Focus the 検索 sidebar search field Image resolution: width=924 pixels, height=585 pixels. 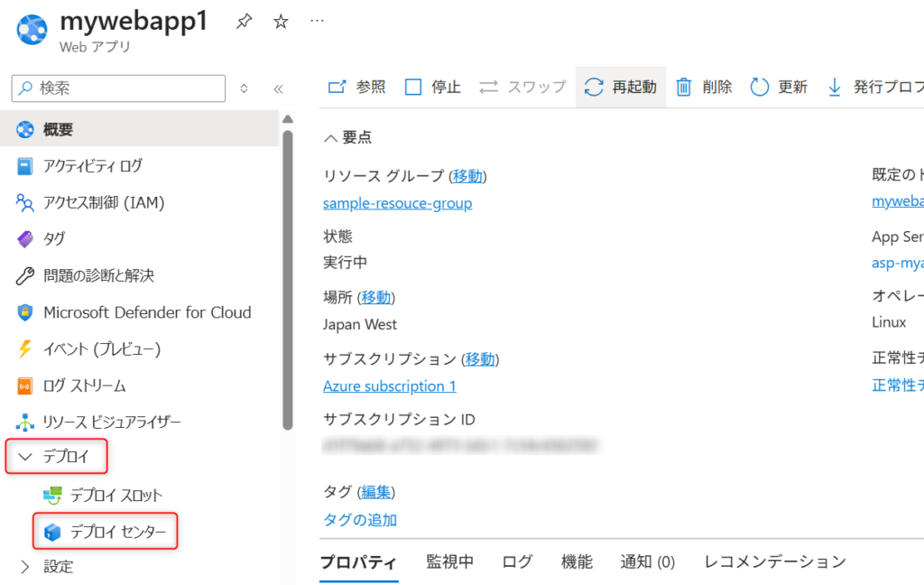click(118, 88)
